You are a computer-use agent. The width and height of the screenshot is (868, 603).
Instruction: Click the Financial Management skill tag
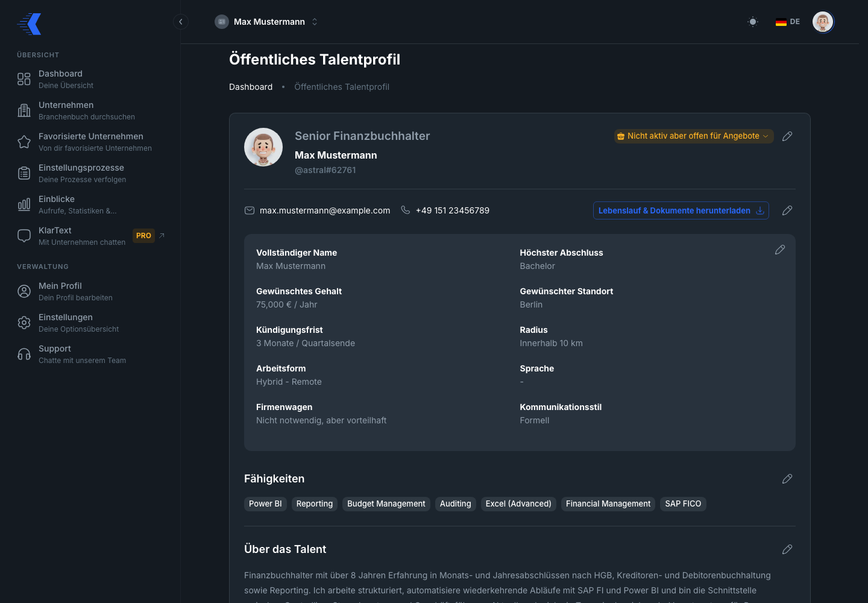point(608,504)
